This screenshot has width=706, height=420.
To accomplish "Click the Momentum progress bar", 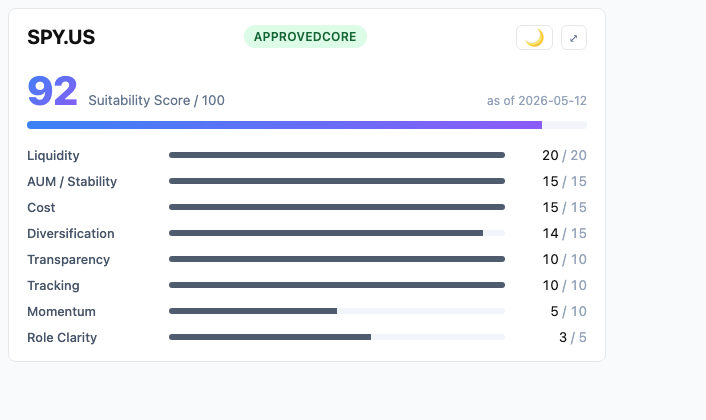I will [337, 311].
